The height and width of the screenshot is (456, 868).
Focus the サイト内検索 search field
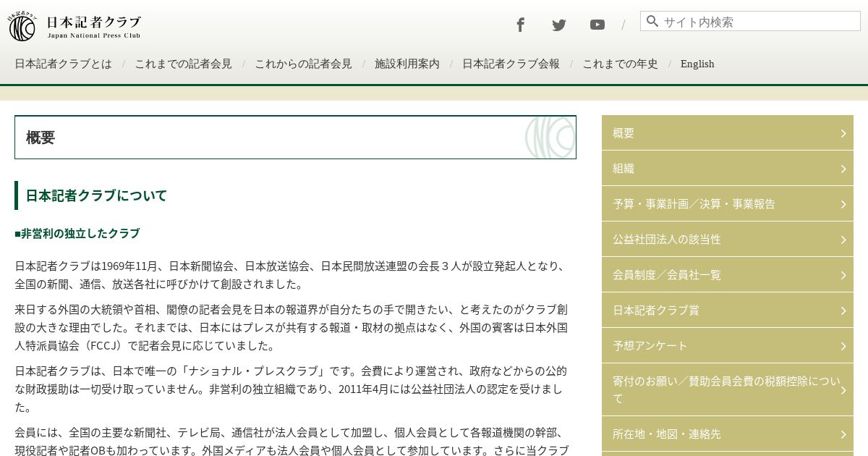[x=750, y=21]
